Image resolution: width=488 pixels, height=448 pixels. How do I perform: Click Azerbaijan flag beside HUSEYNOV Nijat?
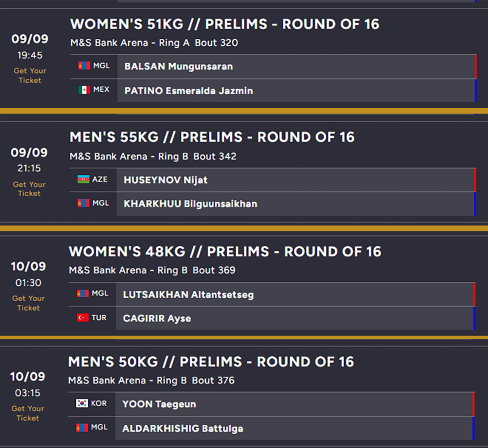click(83, 179)
